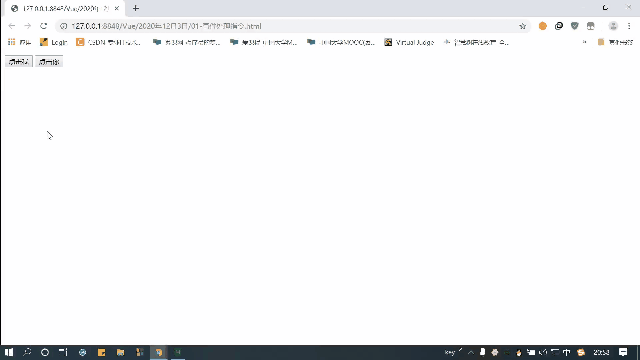Open the second blue folder bookmark

263,42
